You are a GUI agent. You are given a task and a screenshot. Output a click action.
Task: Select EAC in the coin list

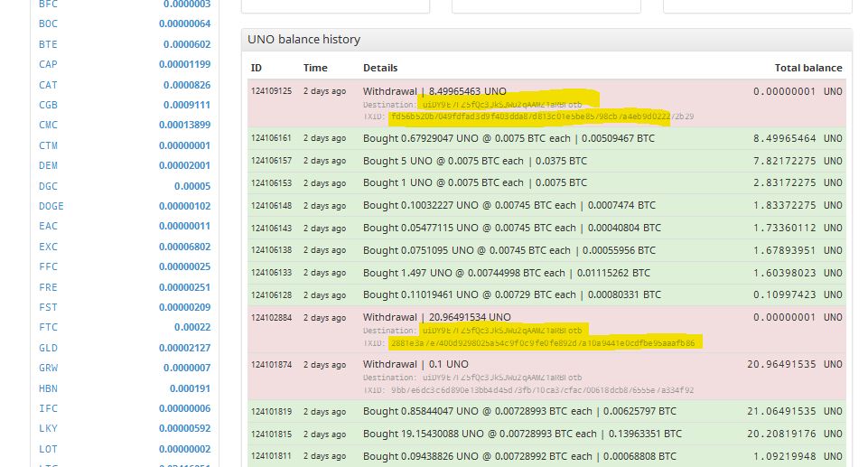(48, 226)
